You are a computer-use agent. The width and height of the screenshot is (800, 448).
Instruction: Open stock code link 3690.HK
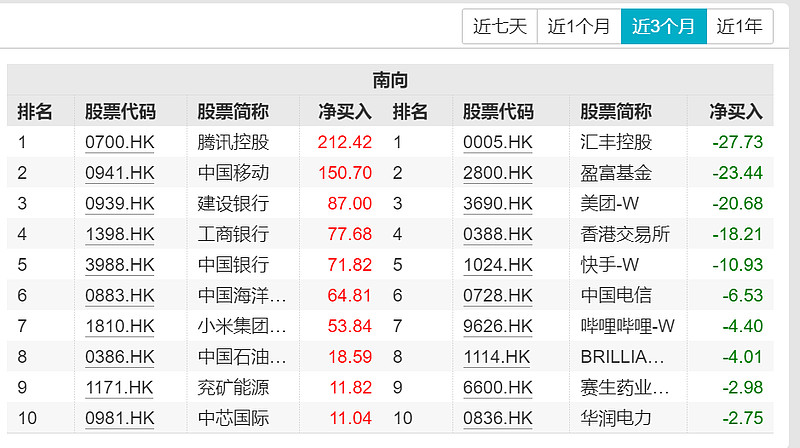(x=497, y=203)
